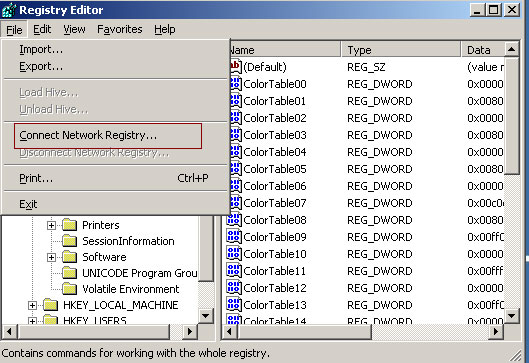Choose Export from the File menu
The width and height of the screenshot is (529, 363).
(x=115, y=66)
